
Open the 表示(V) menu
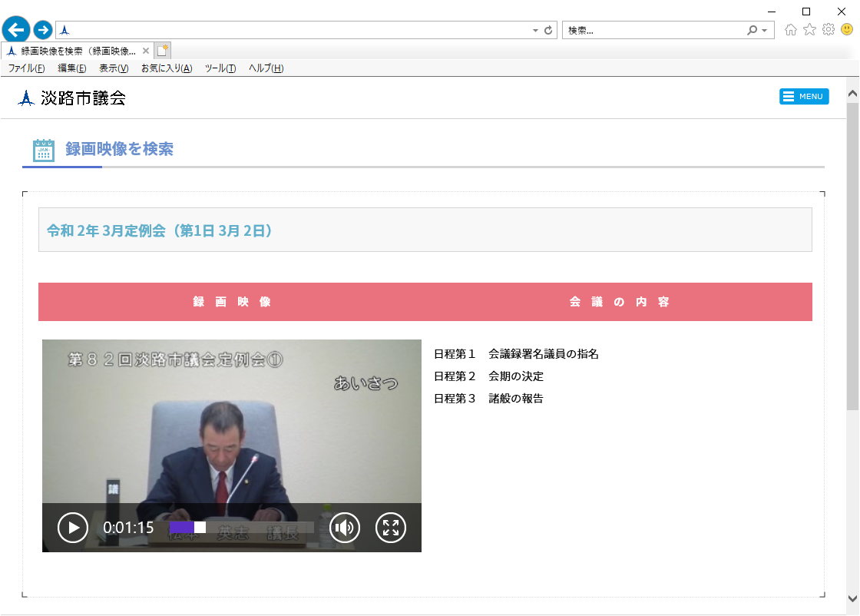click(114, 68)
